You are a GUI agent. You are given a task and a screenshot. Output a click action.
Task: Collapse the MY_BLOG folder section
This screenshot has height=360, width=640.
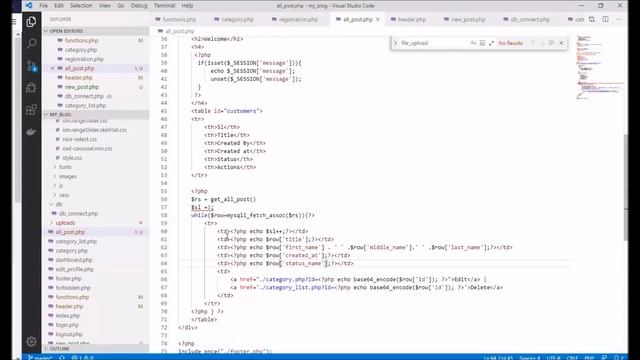(96, 115)
